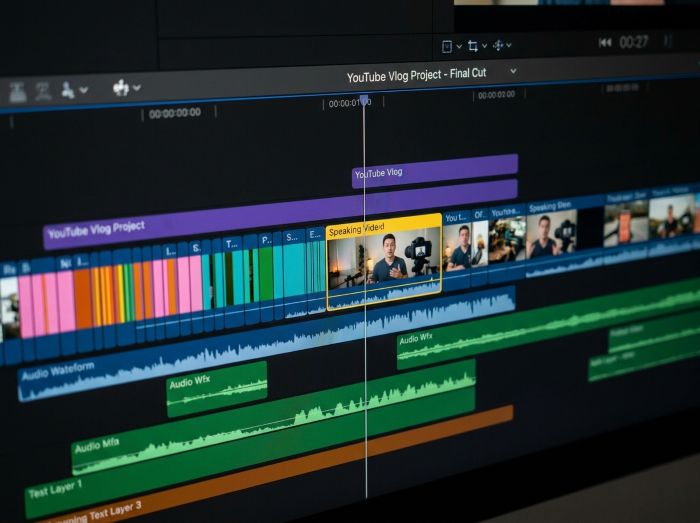
Task: Click ruler at 00:00:00:00 timecode
Action: coord(175,113)
